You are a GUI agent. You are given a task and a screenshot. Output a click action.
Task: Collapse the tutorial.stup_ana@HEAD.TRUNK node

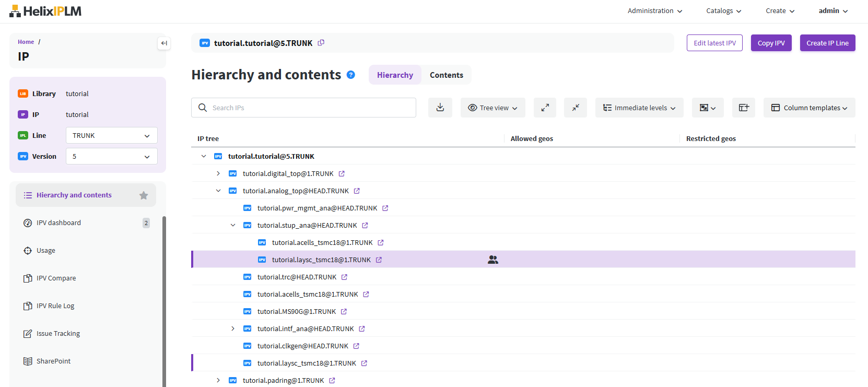click(x=233, y=225)
